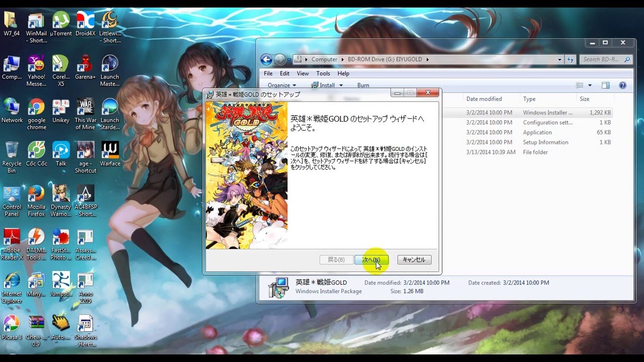
Task: Open the Dynasty Warriors desktop icon
Action: tap(61, 201)
